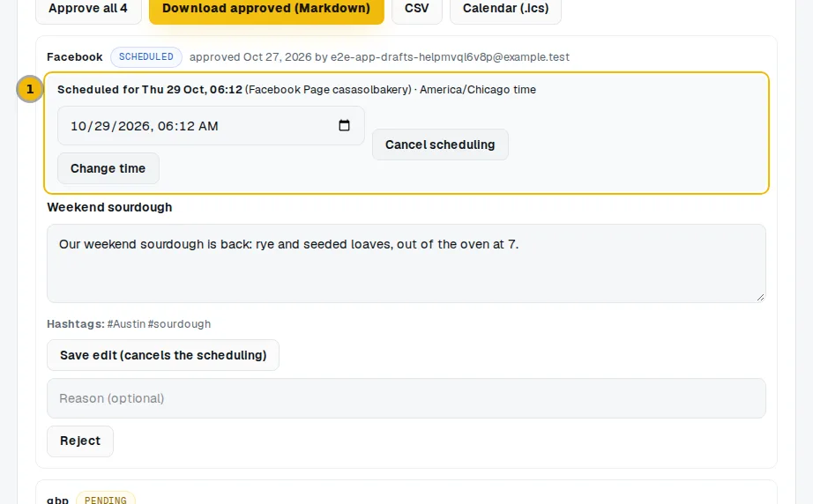The width and height of the screenshot is (813, 504).
Task: Click the Change time button
Action: [108, 168]
